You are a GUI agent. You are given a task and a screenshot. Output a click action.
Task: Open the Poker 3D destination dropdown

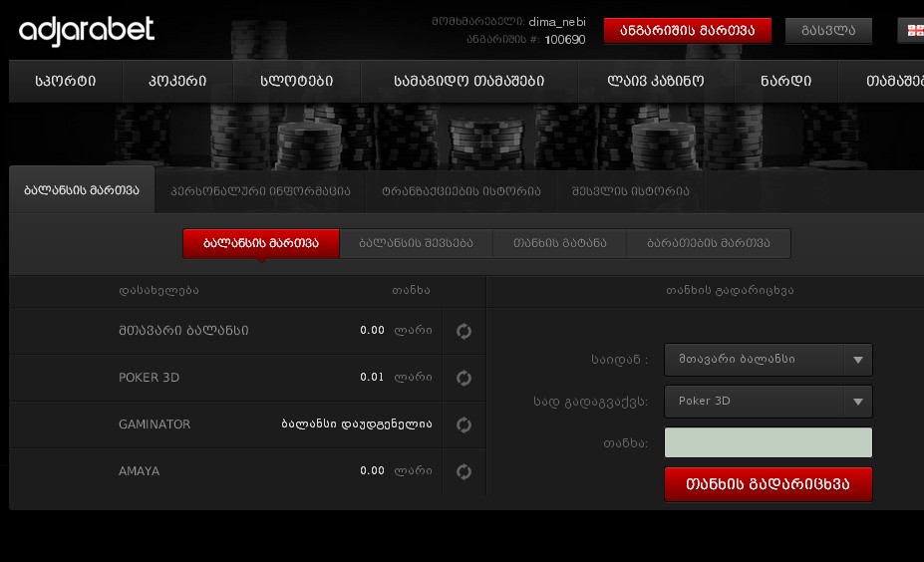pos(768,402)
